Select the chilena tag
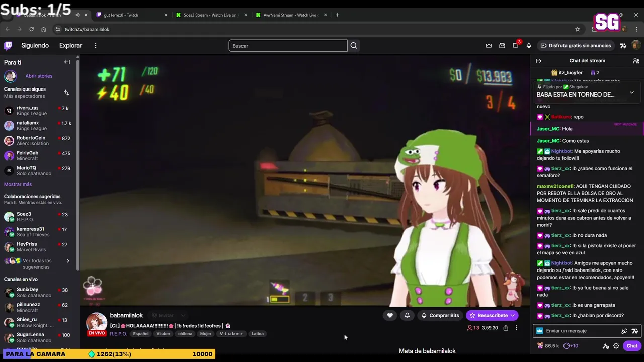The image size is (644, 362). pos(185,334)
